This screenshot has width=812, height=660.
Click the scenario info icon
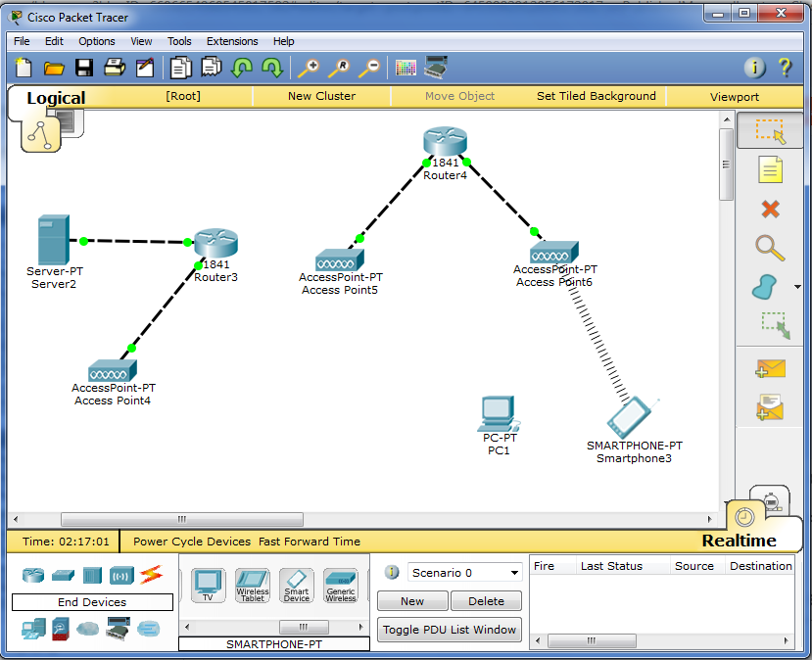(x=392, y=572)
